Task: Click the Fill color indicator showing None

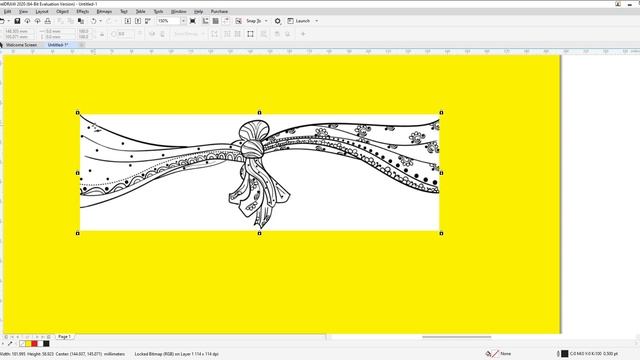Action: tap(492, 353)
